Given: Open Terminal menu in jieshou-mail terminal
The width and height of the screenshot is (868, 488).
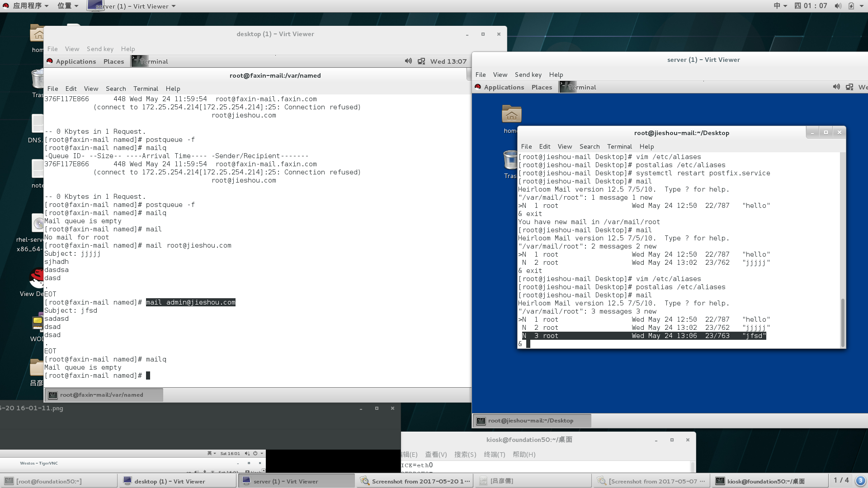Looking at the screenshot, I should click(619, 146).
